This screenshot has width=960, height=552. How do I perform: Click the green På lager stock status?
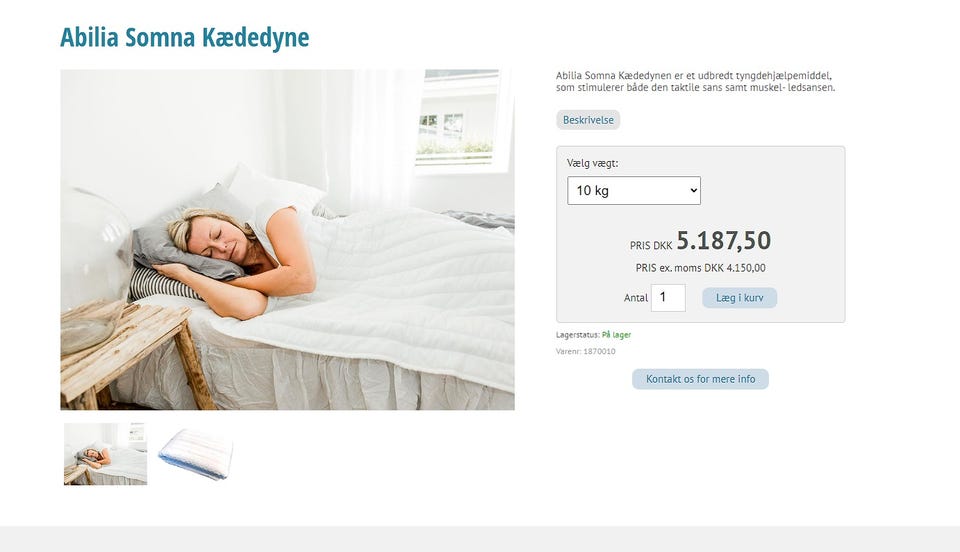[616, 335]
